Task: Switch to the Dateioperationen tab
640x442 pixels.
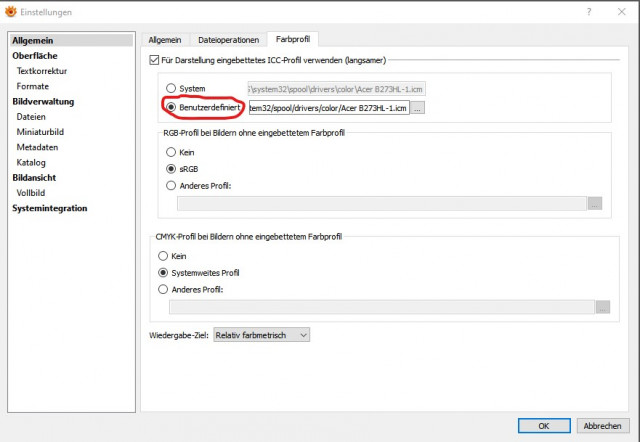Action: click(229, 40)
